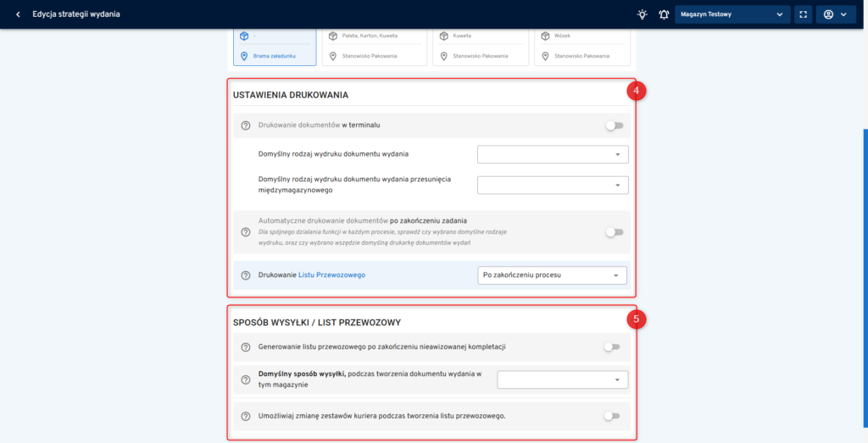Click the lightbulb hints icon in header
The width and height of the screenshot is (868, 443).
[643, 14]
